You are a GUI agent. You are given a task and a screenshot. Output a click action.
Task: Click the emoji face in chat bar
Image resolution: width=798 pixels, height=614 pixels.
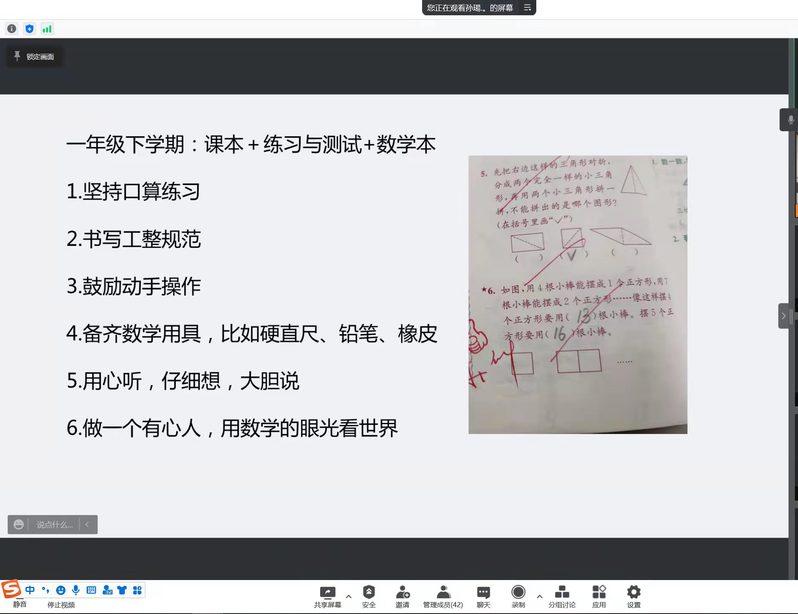pyautogui.click(x=19, y=524)
